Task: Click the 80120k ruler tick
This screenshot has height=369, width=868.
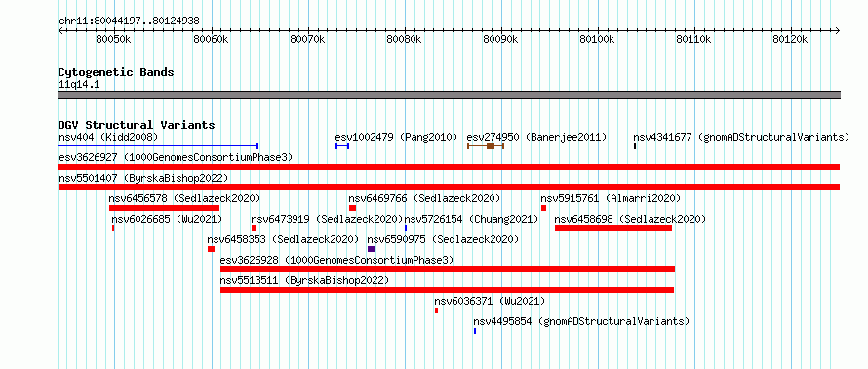Action: (791, 40)
